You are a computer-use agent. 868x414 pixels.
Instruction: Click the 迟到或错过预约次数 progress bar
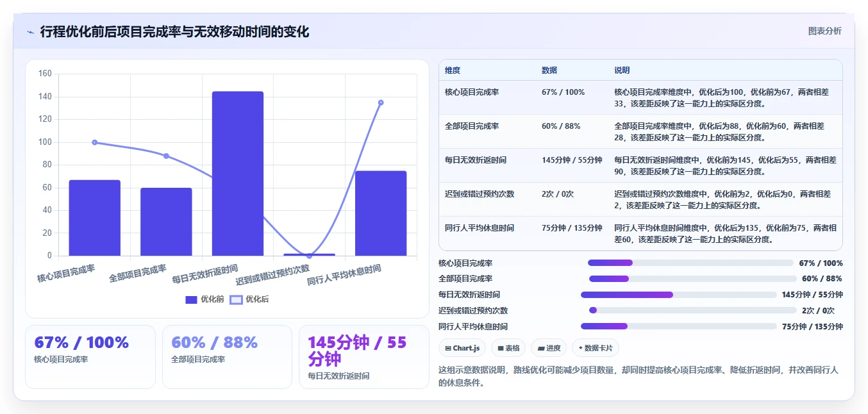pyautogui.click(x=692, y=310)
